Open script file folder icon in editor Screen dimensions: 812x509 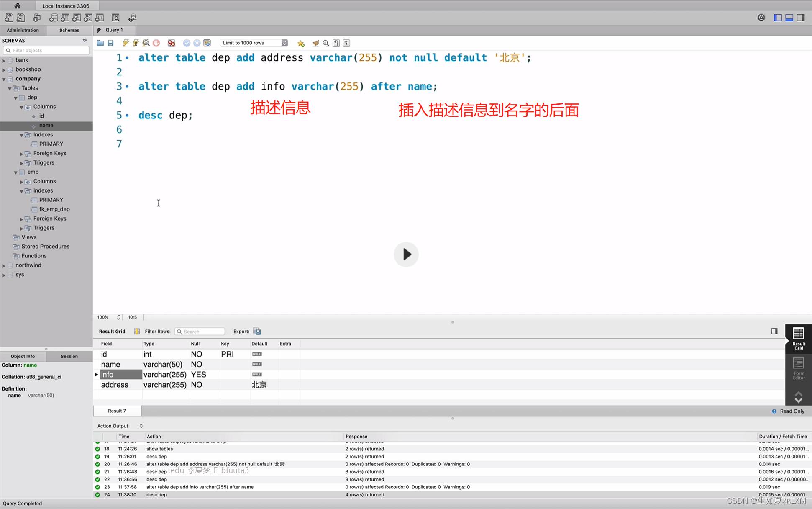click(x=100, y=43)
